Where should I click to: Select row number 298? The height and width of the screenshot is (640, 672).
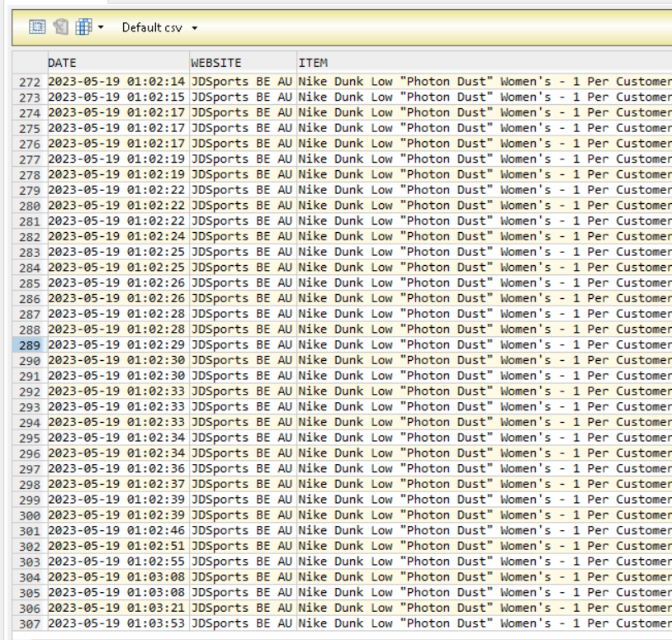[x=30, y=485]
